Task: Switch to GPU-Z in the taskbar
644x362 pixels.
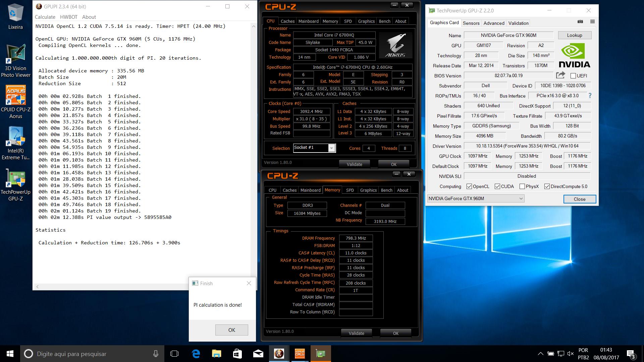Action: click(x=320, y=354)
